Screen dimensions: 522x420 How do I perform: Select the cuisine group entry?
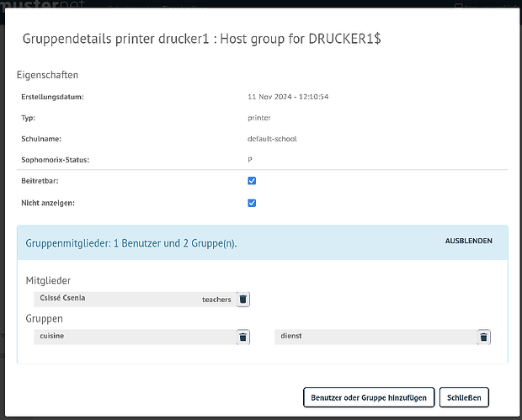click(126, 337)
